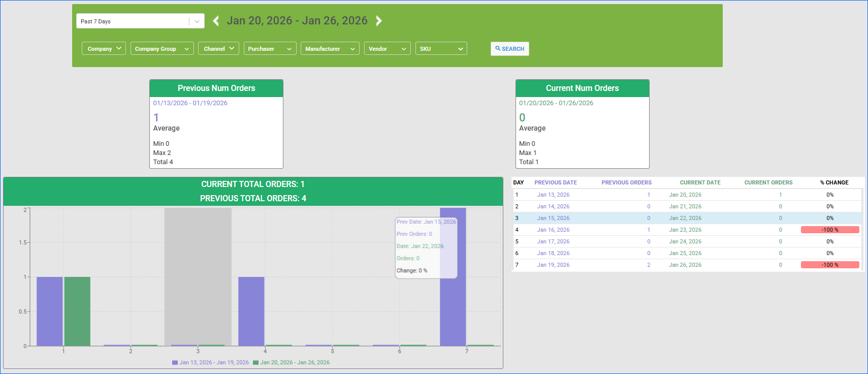Go to the previous date range arrow
The image size is (868, 374).
[x=216, y=21]
